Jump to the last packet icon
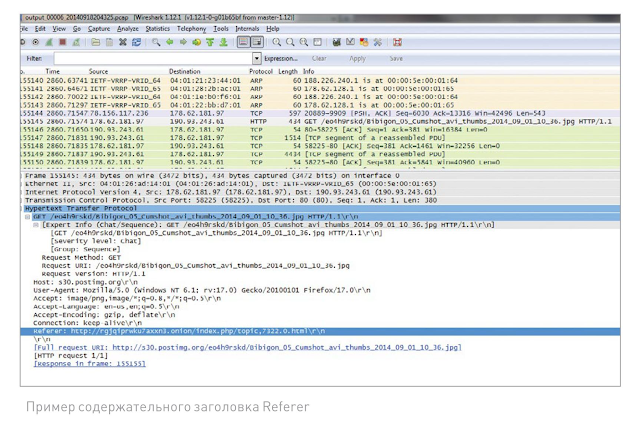Screen dimensions: 639x424 223,42
